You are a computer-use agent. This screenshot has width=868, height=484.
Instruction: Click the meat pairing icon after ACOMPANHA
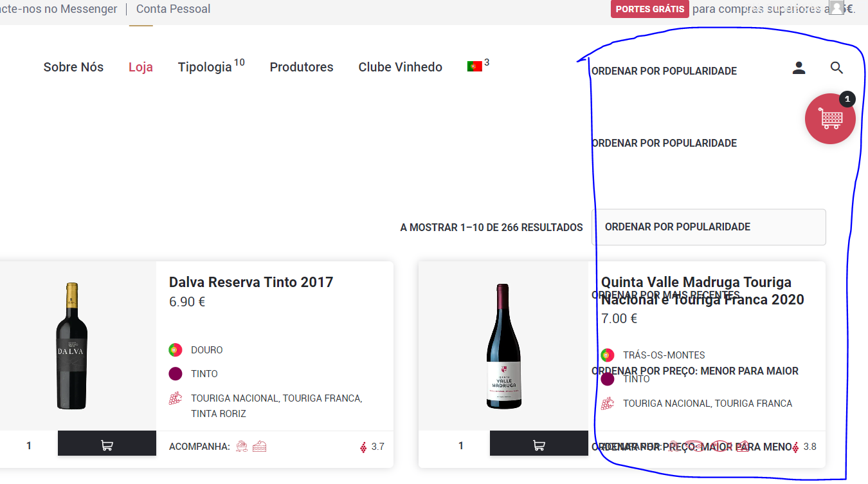click(x=242, y=446)
